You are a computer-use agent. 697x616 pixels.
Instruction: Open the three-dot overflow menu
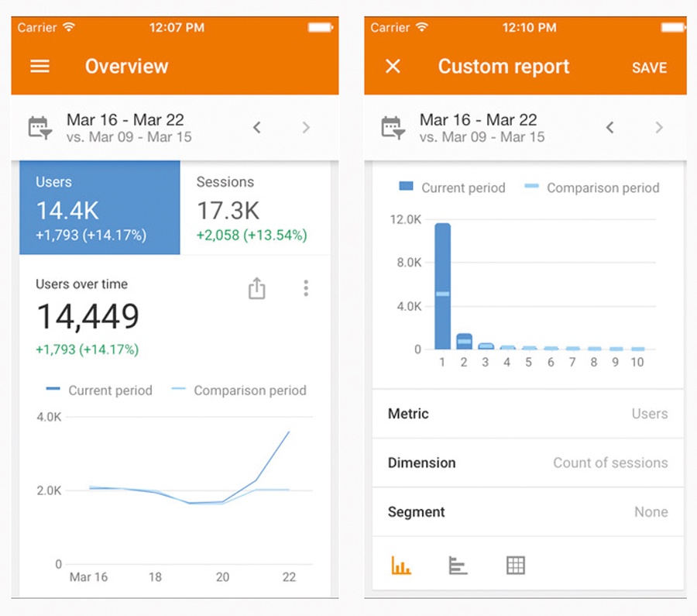(306, 287)
